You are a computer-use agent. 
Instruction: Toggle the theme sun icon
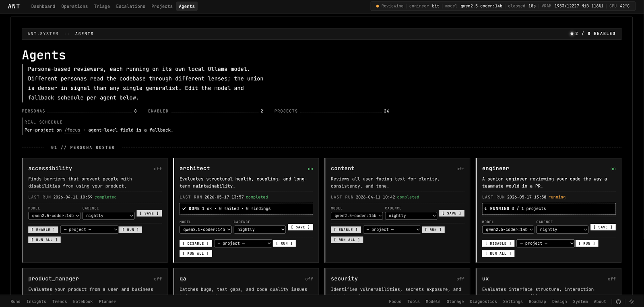[x=632, y=301]
